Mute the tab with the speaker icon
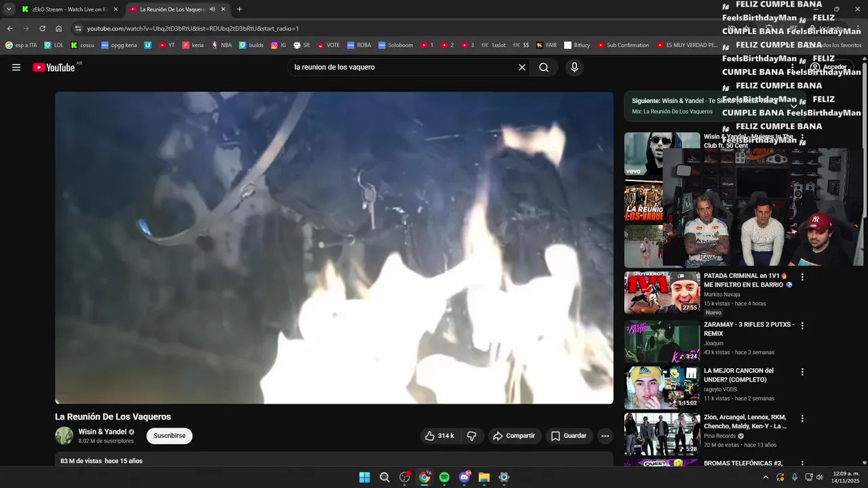868x488 pixels. (212, 9)
